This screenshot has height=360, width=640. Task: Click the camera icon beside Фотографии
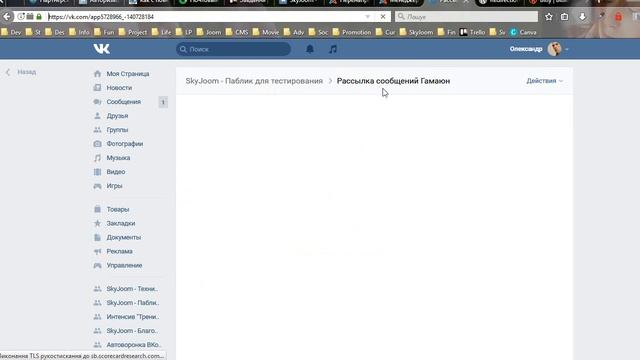97,144
